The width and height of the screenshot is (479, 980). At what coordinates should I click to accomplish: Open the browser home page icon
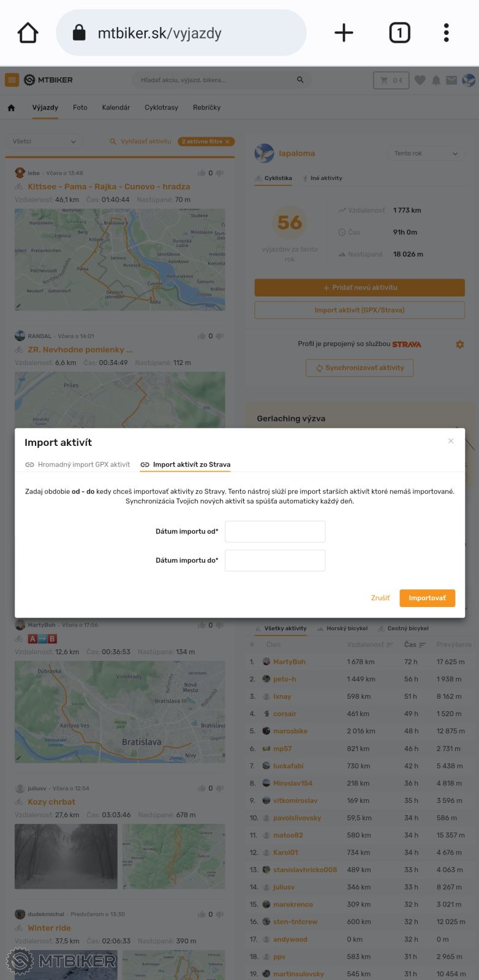(28, 33)
